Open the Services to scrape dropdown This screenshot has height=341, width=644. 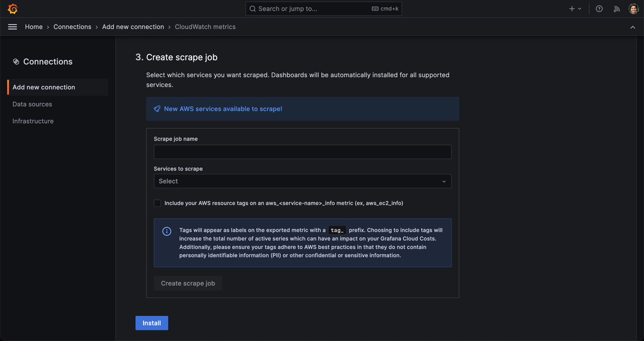[303, 181]
